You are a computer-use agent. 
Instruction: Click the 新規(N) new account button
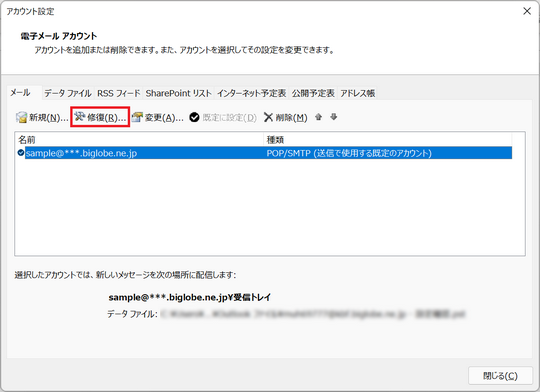(x=42, y=117)
